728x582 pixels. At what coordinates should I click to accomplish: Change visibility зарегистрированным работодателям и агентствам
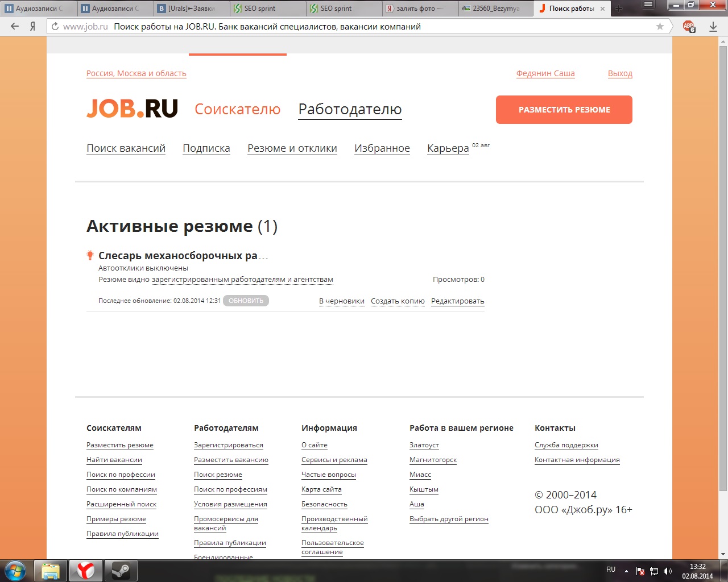[x=242, y=280]
